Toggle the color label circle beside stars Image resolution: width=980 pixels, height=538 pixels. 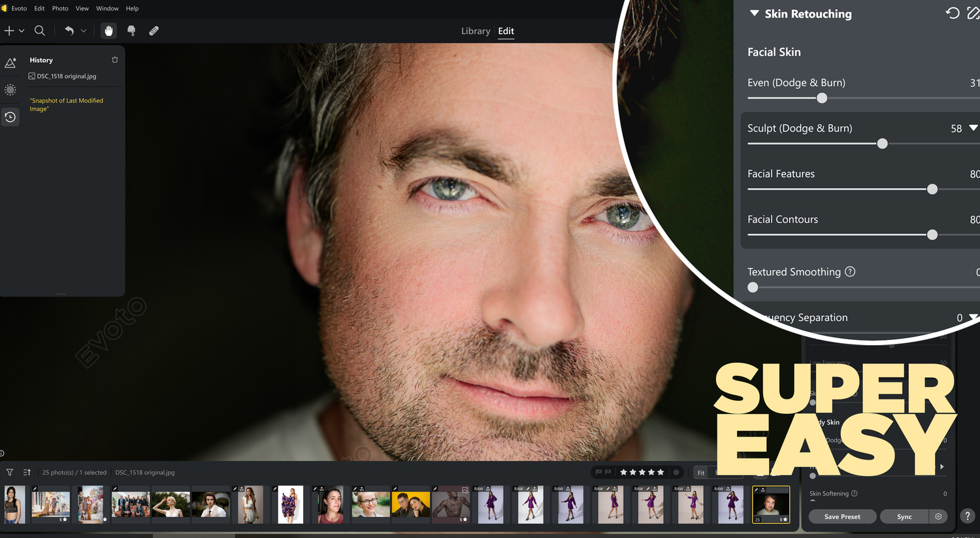point(676,472)
